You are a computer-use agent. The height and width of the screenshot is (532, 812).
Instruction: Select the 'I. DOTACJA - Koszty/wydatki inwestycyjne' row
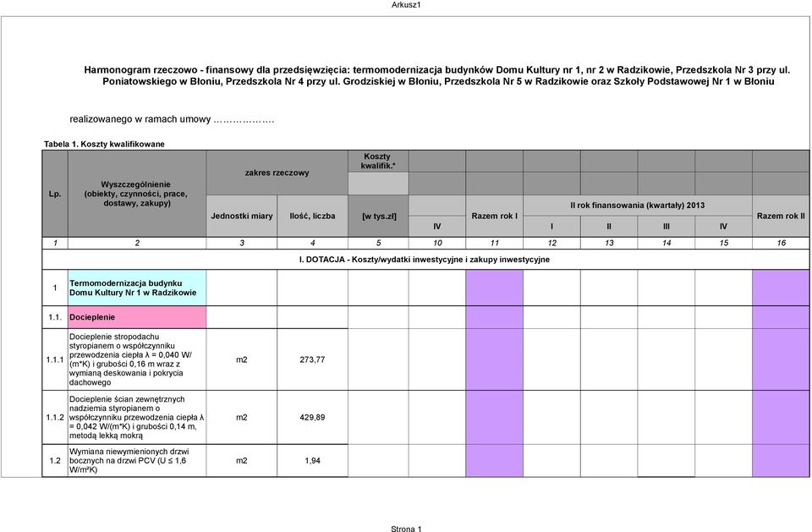tap(425, 260)
